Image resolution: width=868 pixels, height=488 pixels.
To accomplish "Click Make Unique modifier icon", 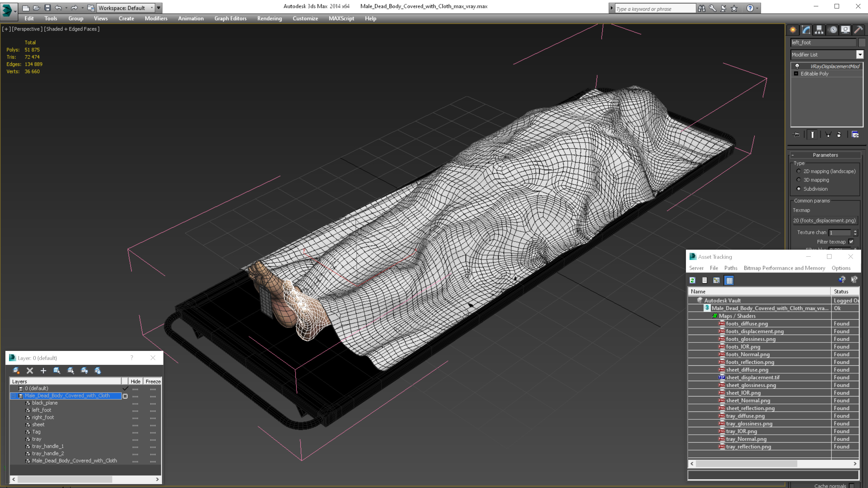I will (x=828, y=134).
